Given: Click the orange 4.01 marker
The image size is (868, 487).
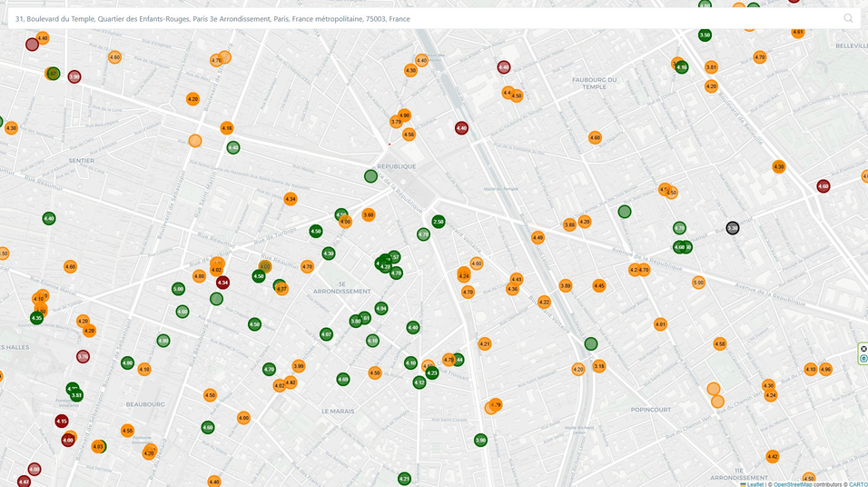Looking at the screenshot, I should [660, 324].
